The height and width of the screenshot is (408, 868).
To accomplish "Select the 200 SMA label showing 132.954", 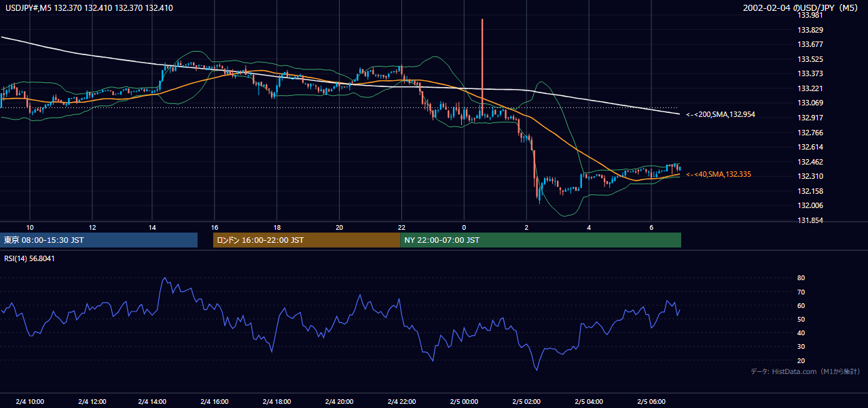I will point(721,114).
